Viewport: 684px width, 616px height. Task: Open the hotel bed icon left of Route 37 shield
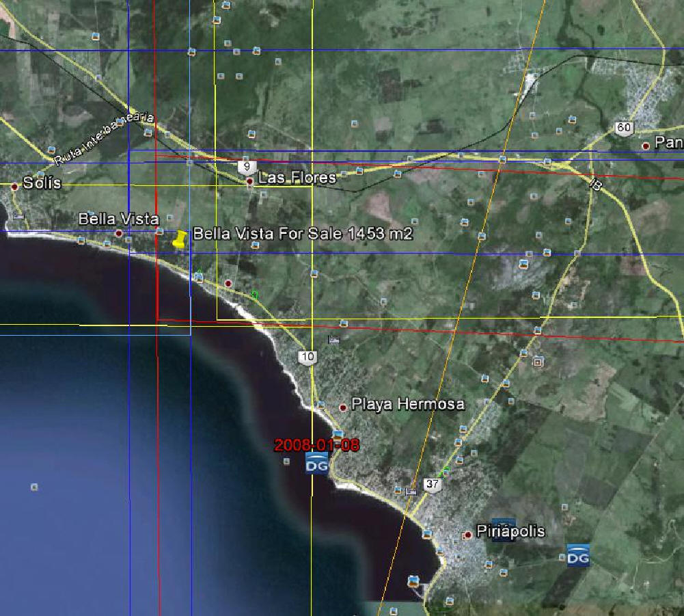tap(411, 492)
